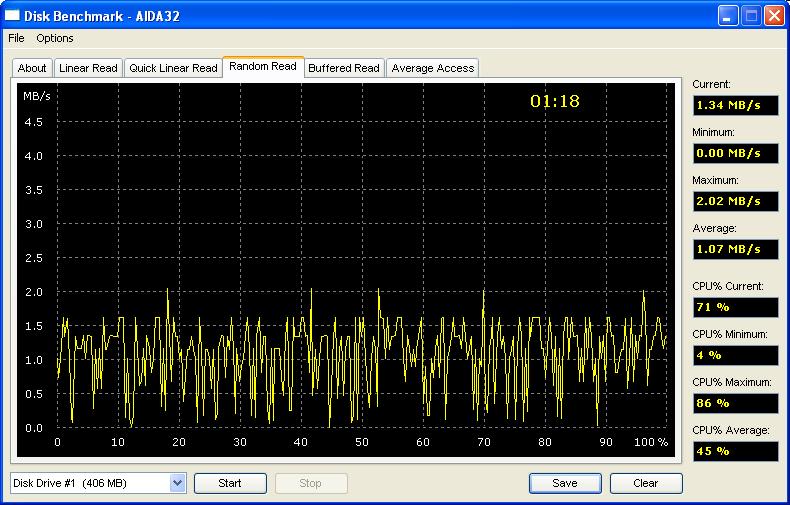Open the Options menu

coord(54,38)
